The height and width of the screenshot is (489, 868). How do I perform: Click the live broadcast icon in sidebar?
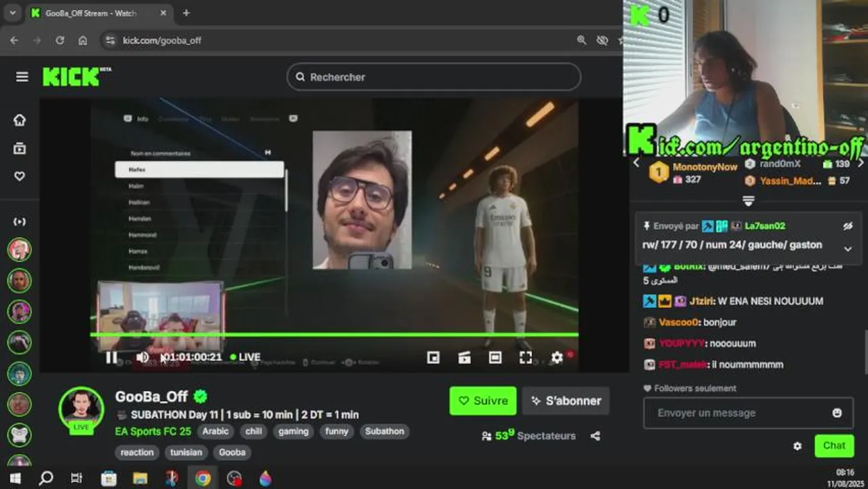pyautogui.click(x=20, y=221)
